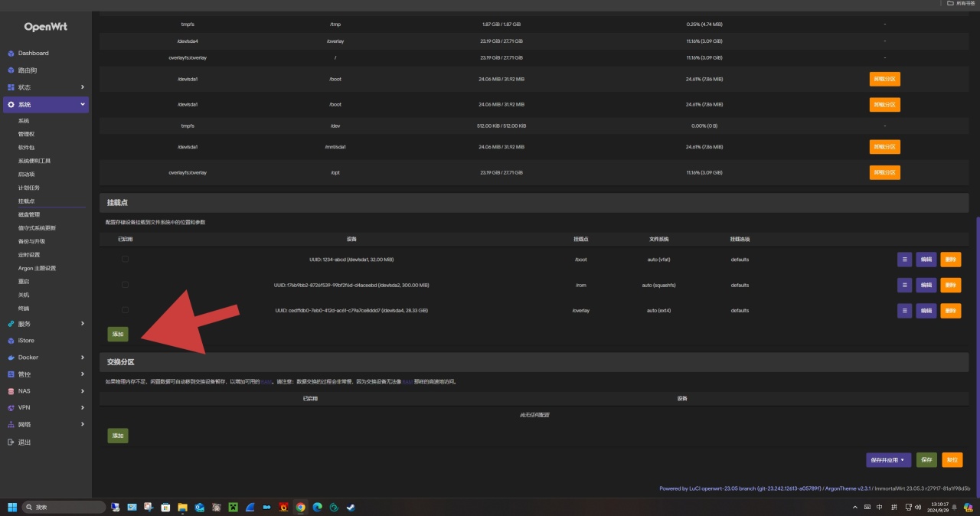Click the 路由狗 sidebar icon

11,70
